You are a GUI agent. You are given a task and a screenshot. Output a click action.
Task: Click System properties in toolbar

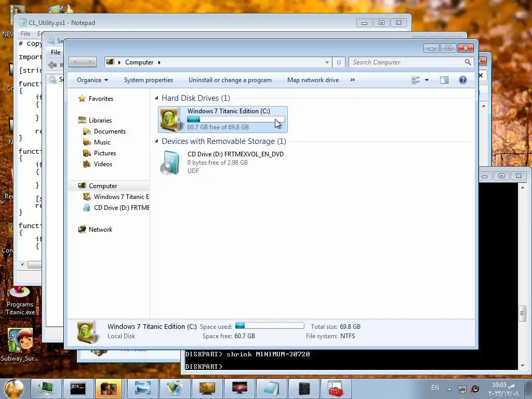click(x=148, y=79)
